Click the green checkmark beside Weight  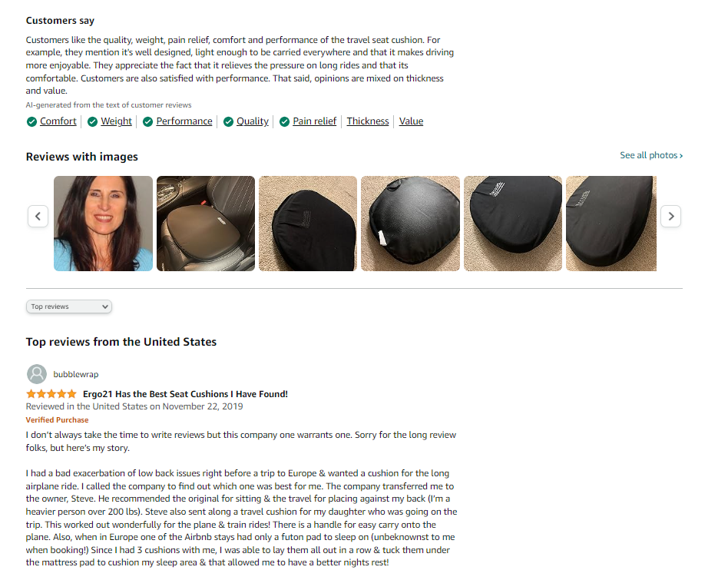coord(92,121)
